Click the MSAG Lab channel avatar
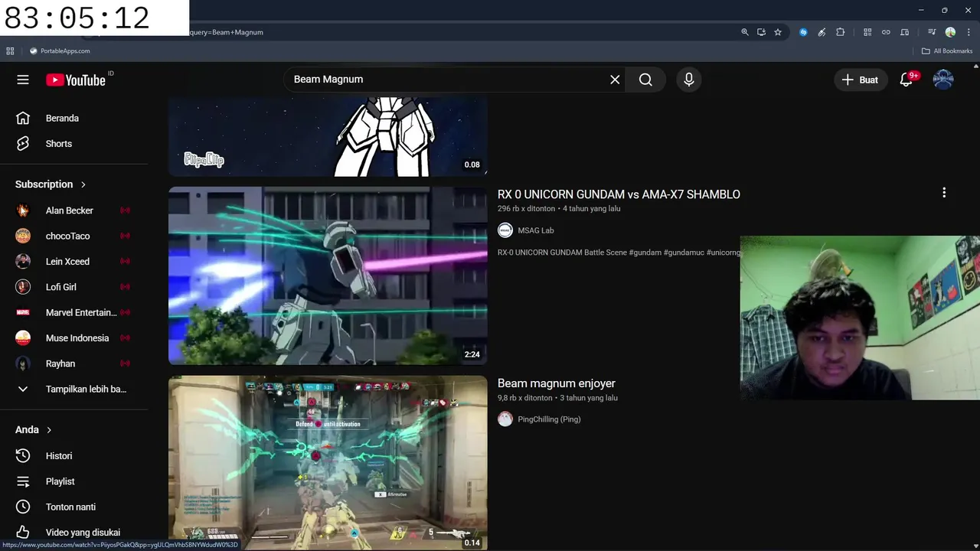The height and width of the screenshot is (551, 980). (505, 230)
